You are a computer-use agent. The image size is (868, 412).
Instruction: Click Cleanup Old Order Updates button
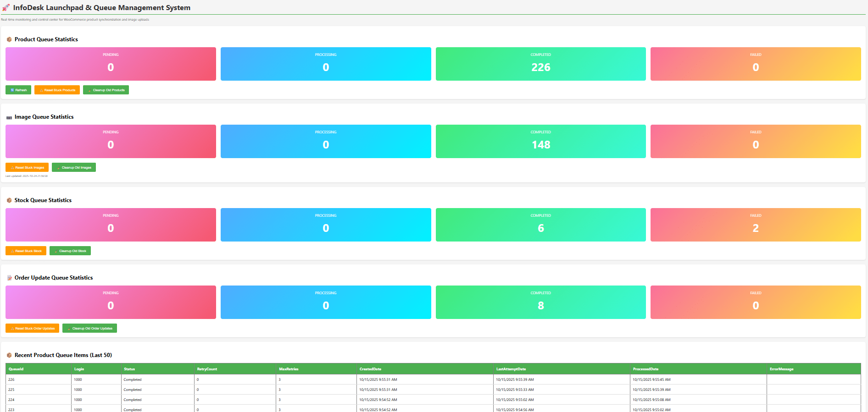(89, 328)
